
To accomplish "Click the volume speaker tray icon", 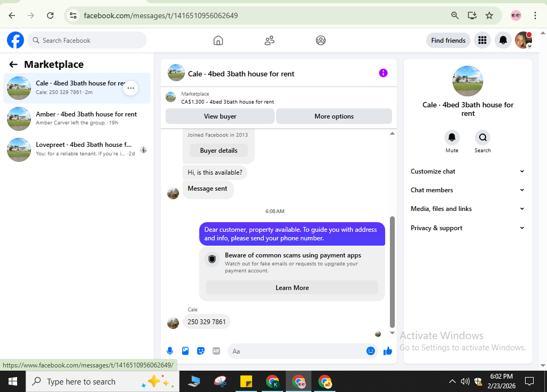I will coord(465,381).
